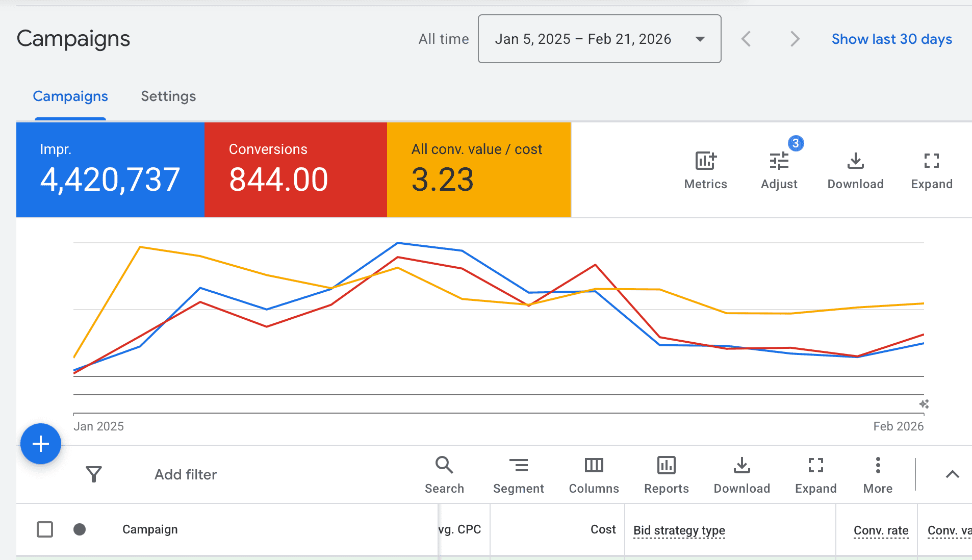Click the table Search magnifier icon

pos(444,465)
